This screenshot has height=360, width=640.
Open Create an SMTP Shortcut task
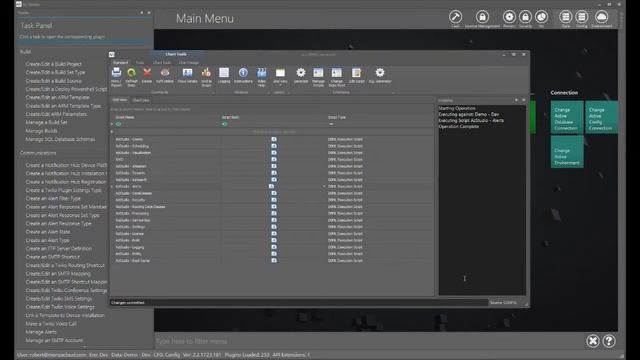tap(53, 257)
